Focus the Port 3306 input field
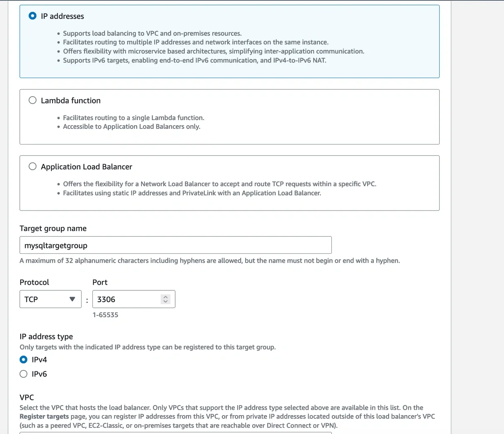 126,299
